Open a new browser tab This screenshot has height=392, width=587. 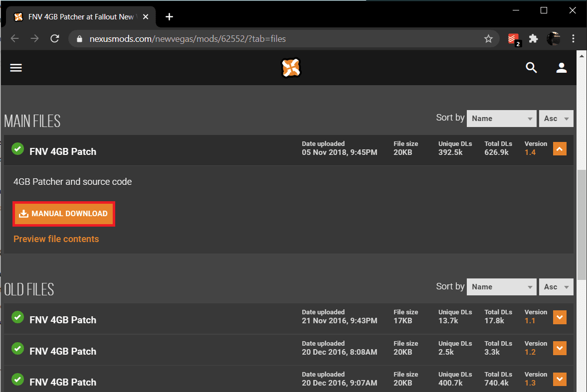(x=169, y=17)
